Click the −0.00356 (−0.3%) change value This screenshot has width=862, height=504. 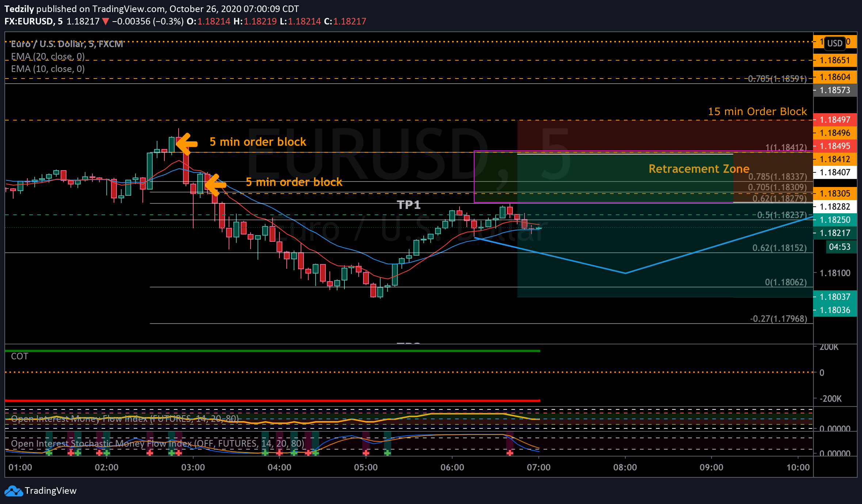(148, 21)
